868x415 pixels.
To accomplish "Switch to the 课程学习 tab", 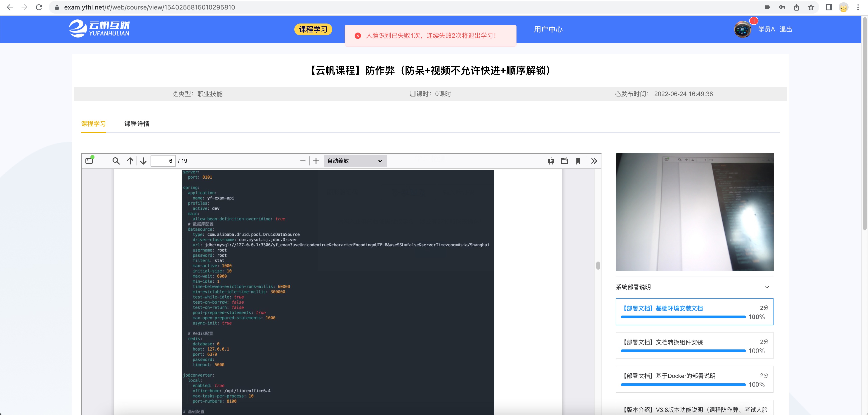I will pos(93,124).
